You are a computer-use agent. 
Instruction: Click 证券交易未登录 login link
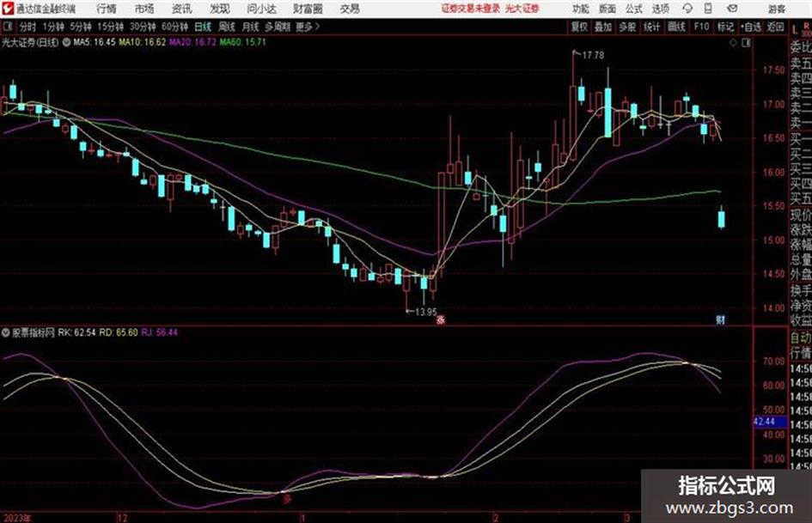[x=471, y=9]
